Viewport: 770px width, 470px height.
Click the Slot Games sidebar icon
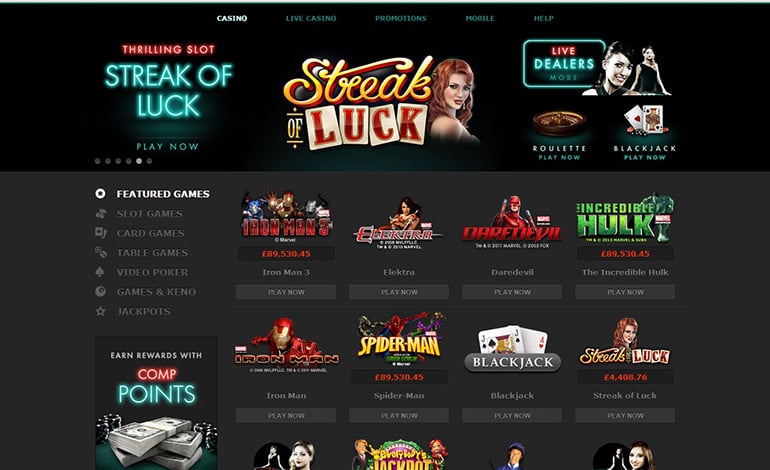point(100,214)
